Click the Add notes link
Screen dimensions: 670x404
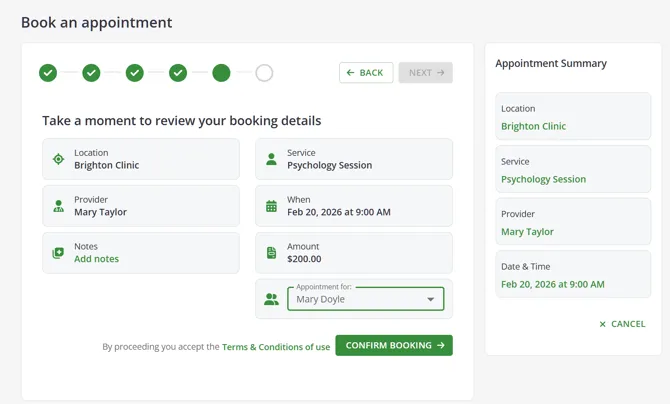[97, 259]
